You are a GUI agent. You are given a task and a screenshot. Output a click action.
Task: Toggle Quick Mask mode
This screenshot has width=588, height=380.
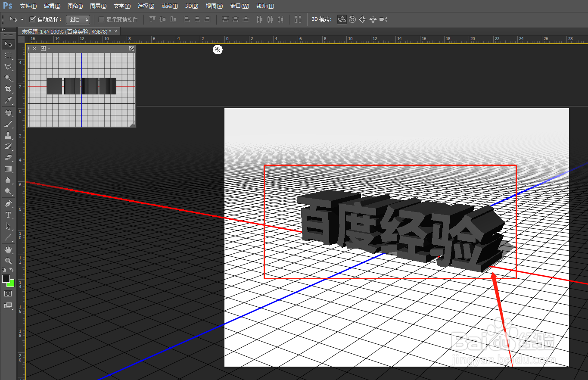tap(8, 293)
